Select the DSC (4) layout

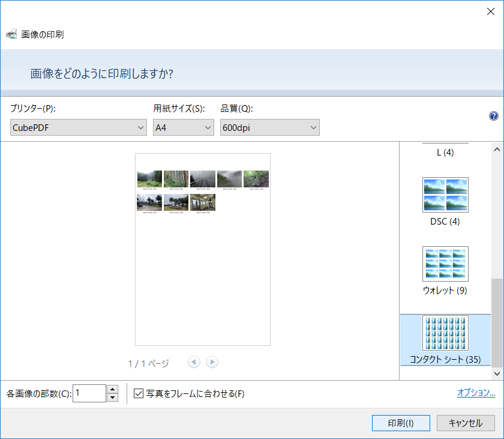click(445, 194)
